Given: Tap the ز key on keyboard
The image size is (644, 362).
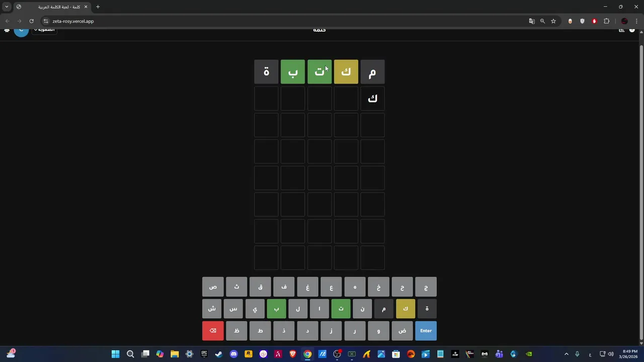Looking at the screenshot, I should click(331, 331).
